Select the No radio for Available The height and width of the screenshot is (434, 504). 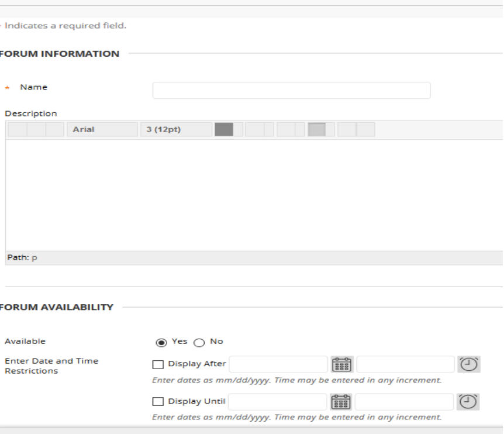(x=197, y=342)
